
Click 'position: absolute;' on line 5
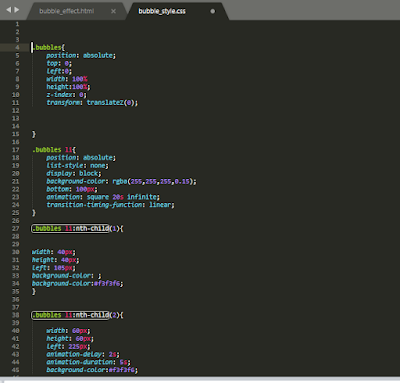[x=81, y=55]
